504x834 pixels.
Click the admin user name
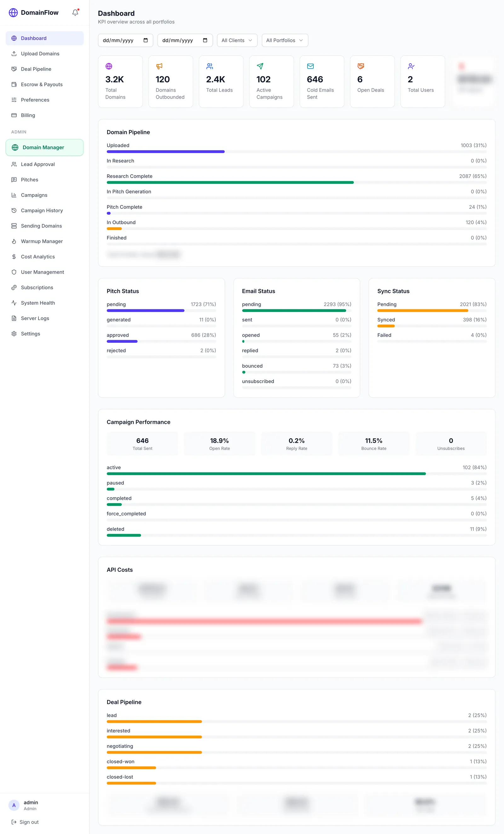[31, 802]
